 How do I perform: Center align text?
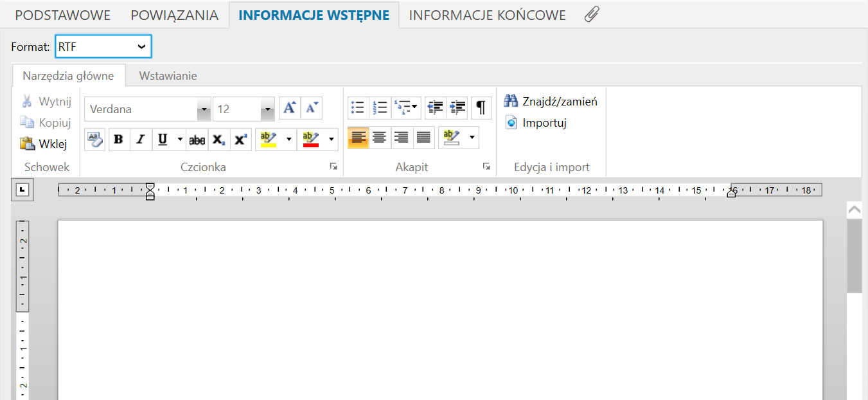[x=380, y=138]
